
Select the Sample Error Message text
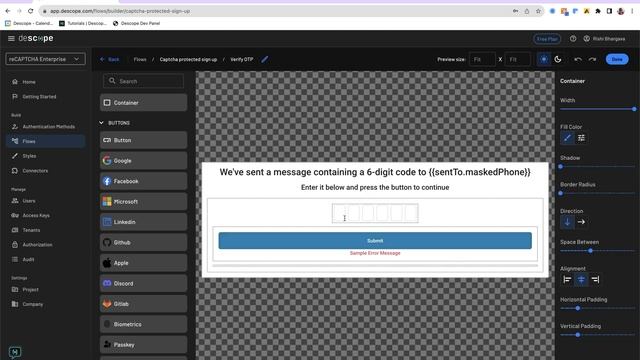375,253
